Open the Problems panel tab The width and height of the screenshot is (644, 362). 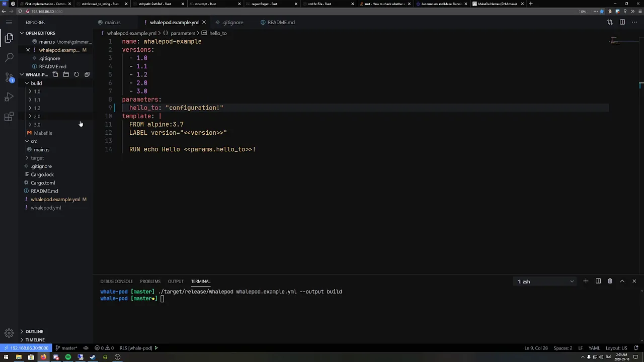[x=150, y=281]
